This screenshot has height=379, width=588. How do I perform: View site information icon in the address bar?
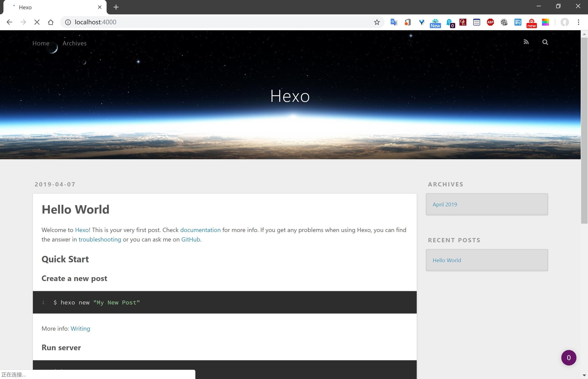tap(68, 22)
